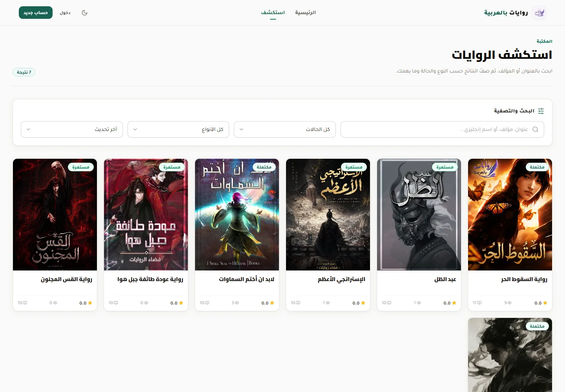The width and height of the screenshot is (565, 392).
Task: Open cover of رواية القس المجنون
Action: point(55,214)
